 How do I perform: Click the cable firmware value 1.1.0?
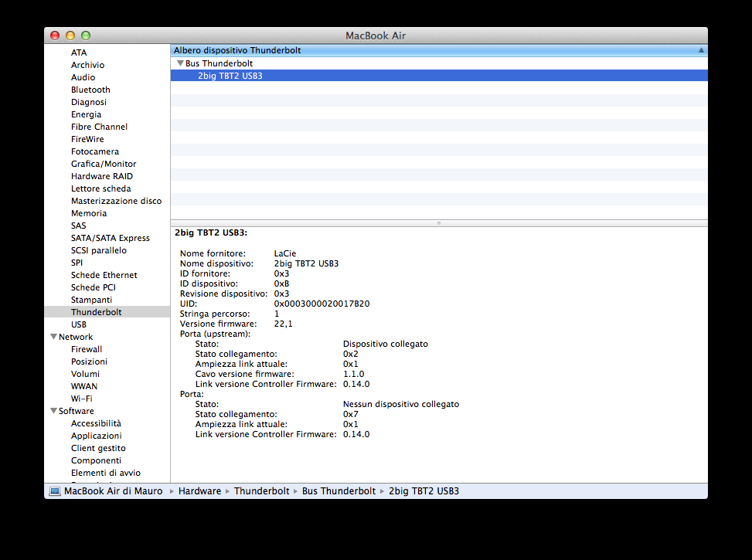pos(353,375)
